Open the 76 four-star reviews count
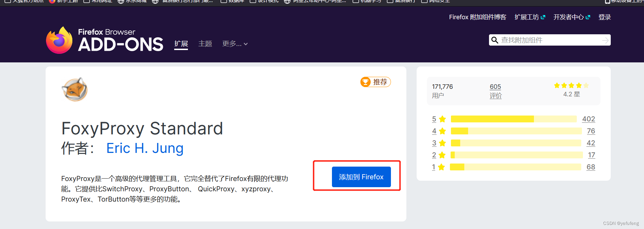 [591, 131]
